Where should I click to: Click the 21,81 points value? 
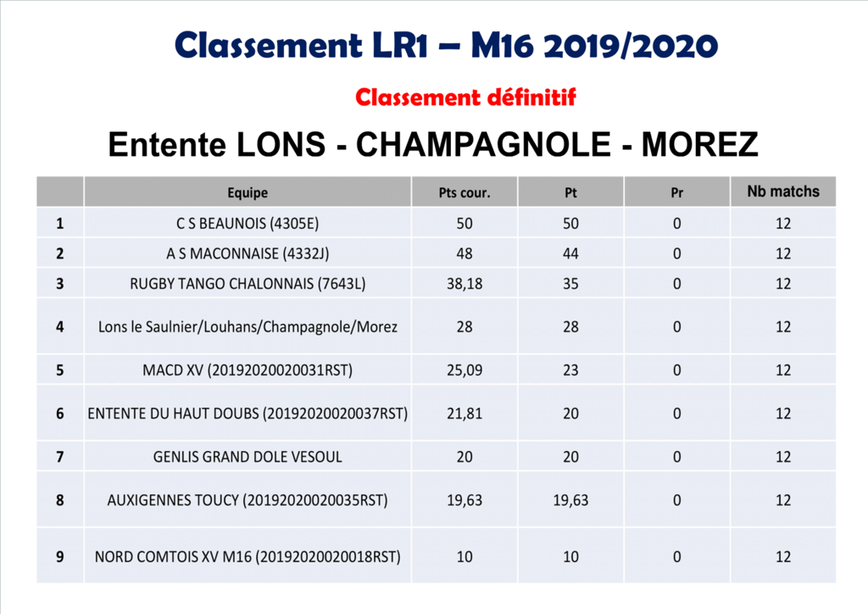(x=465, y=414)
